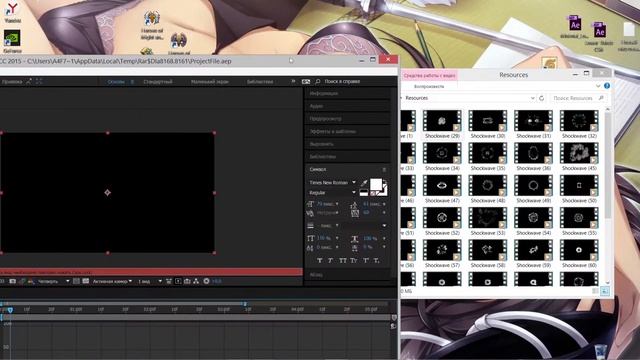Image resolution: width=640 pixels, height=360 pixels.
Task: Toggle the transparency grid in viewer
Action: coord(85,281)
